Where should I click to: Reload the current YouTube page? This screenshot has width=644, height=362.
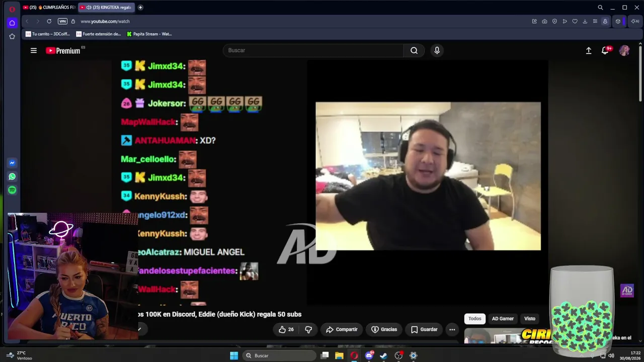coord(49,21)
